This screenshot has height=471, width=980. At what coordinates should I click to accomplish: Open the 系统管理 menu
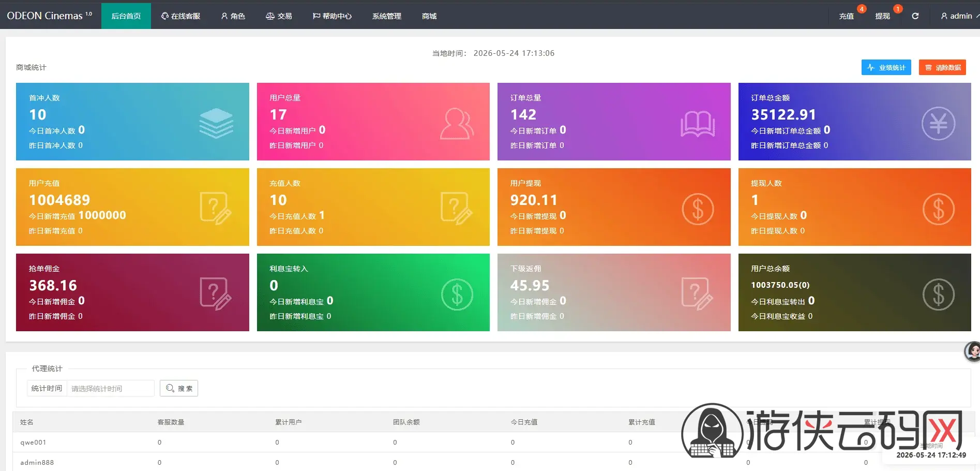[387, 16]
